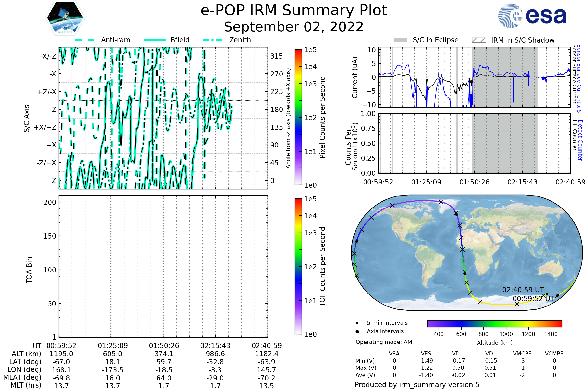Click the Operating mode: AM text
This screenshot has height=392, width=588.
point(384,342)
